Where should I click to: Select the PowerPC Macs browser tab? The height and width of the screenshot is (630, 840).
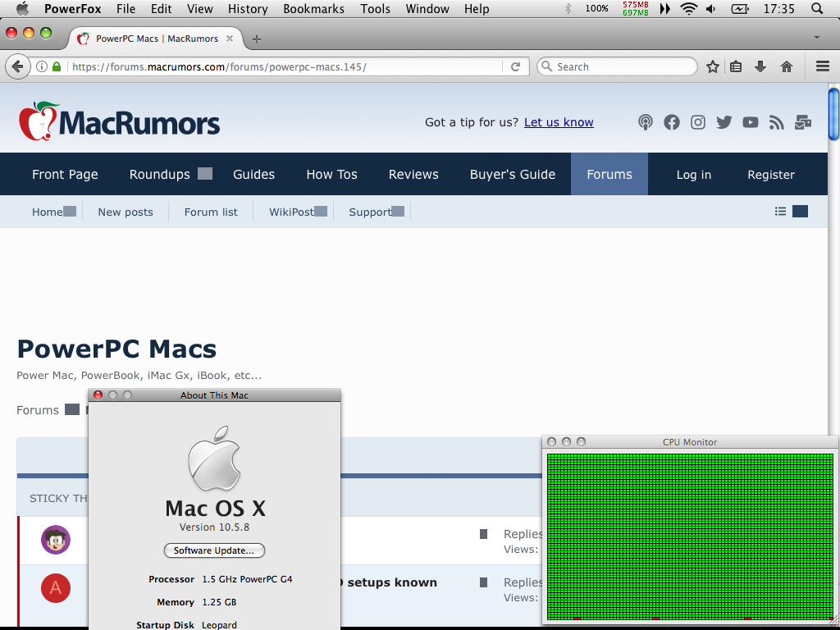click(x=155, y=39)
